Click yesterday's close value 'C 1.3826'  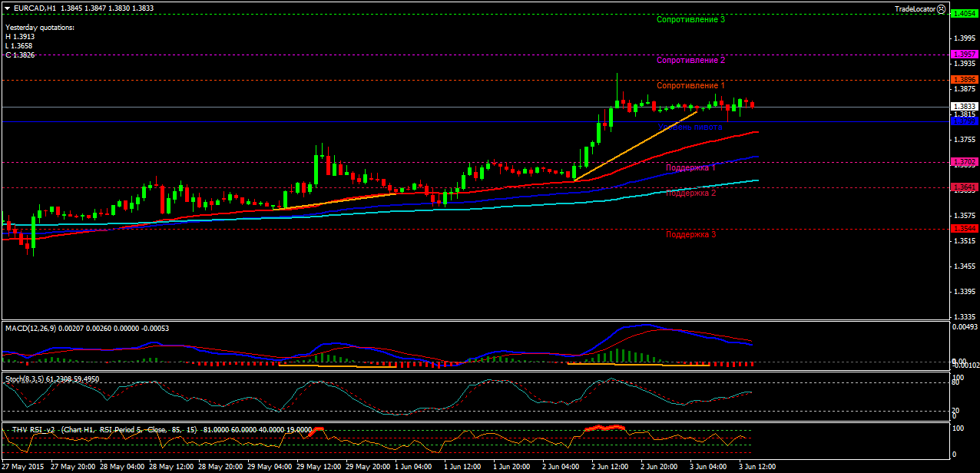[x=20, y=55]
